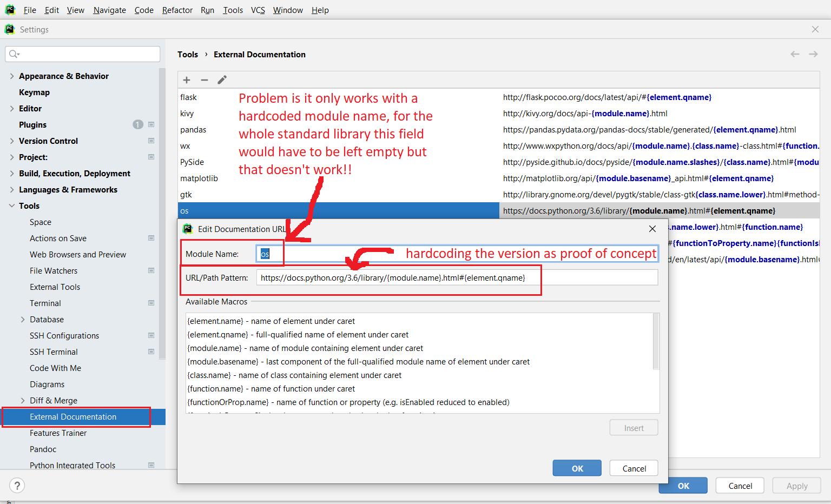This screenshot has width=831, height=504.
Task: Select the Keymap settings page
Action: pos(34,92)
